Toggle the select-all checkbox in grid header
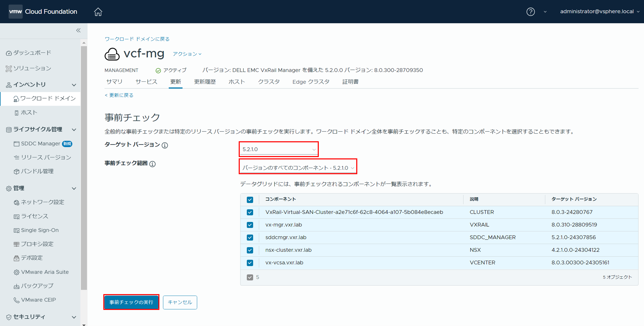This screenshot has height=326, width=644. coord(250,200)
